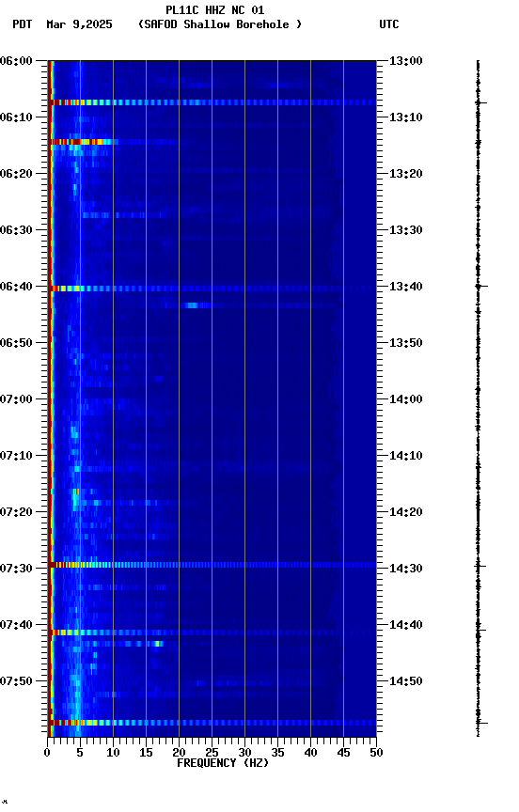Click the 14:30 UTC time label

pyautogui.click(x=406, y=569)
